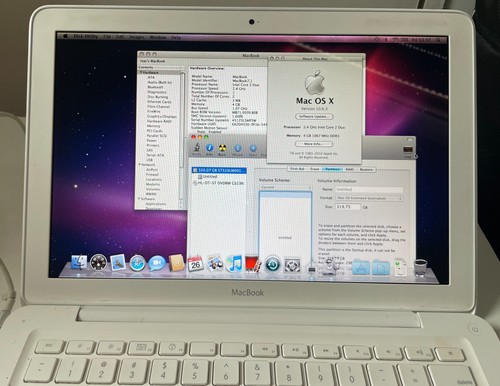Click the More Info button
The height and width of the screenshot is (386, 500).
[x=314, y=144]
